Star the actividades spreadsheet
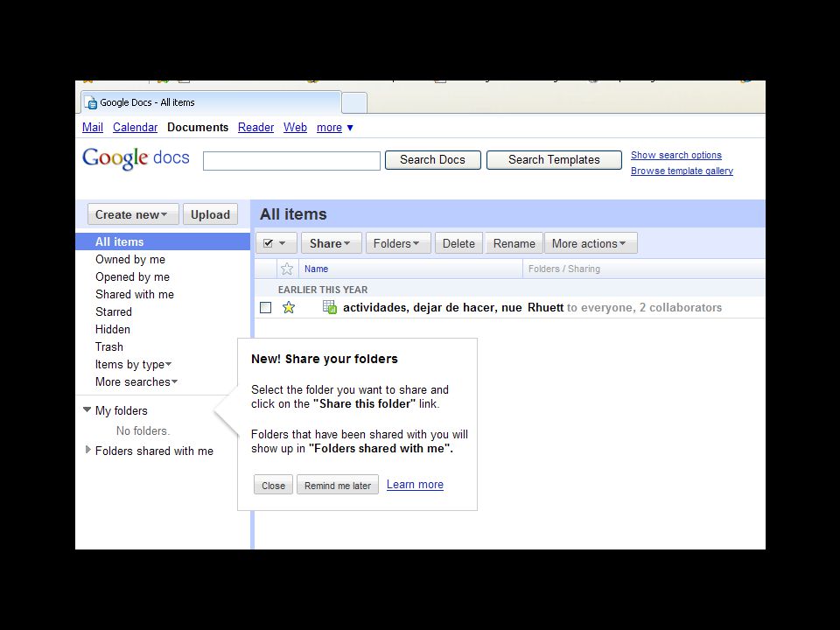The width and height of the screenshot is (840, 630). [x=289, y=307]
